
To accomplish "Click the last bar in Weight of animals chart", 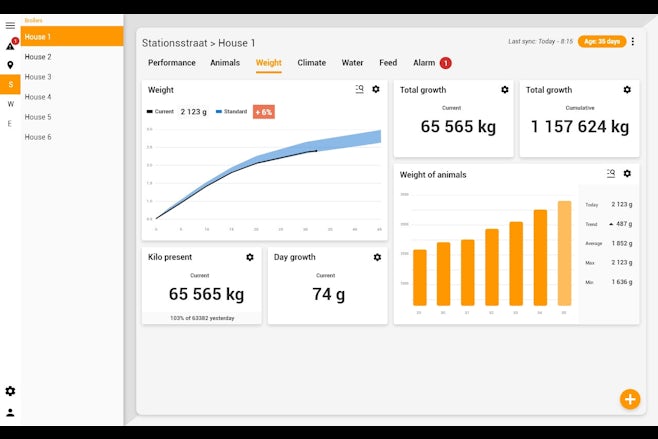I will [564, 253].
